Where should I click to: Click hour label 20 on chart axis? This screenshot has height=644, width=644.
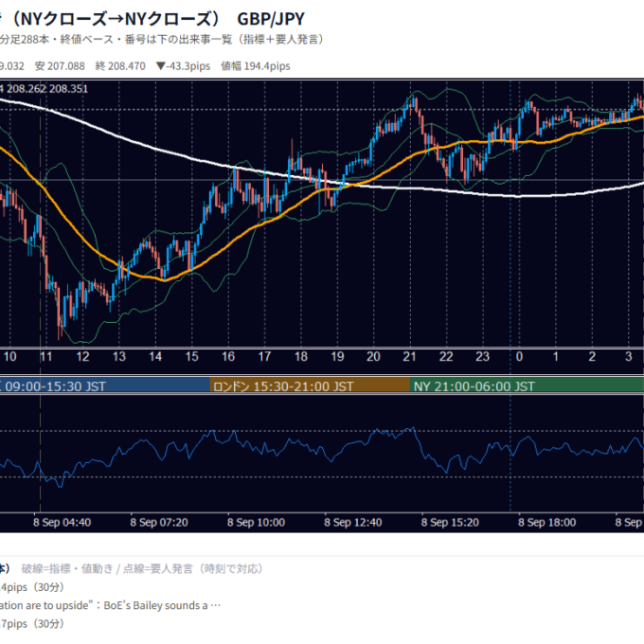coord(373,356)
